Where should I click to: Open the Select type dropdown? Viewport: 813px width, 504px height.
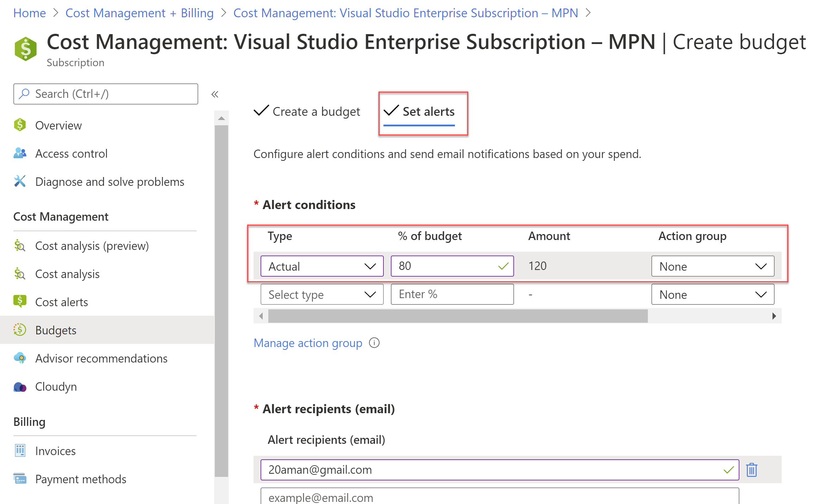pos(322,294)
